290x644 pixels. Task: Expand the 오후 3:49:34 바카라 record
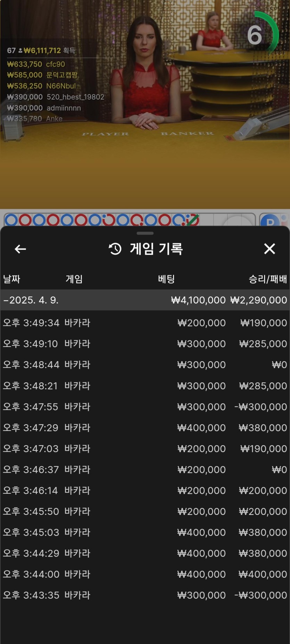pos(145,323)
